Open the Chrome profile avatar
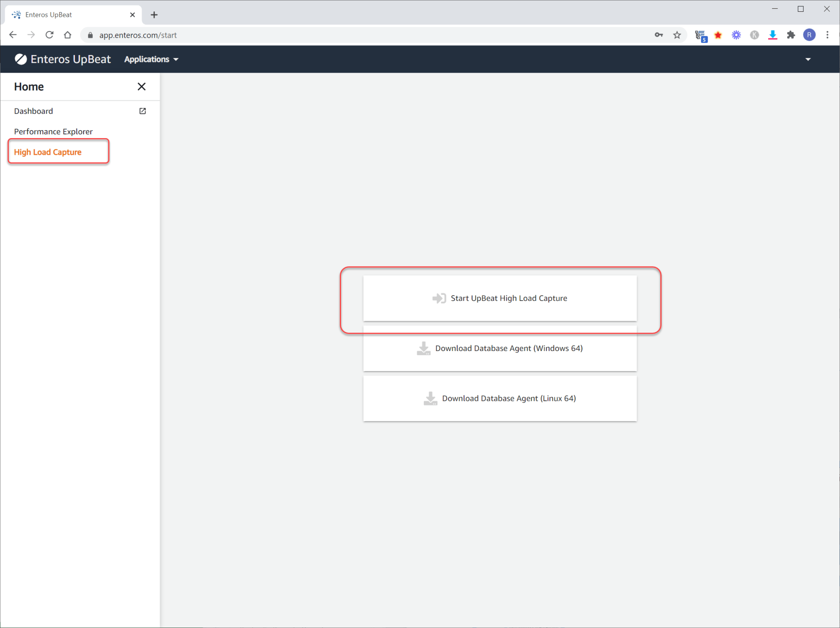The width and height of the screenshot is (840, 628). [x=809, y=35]
